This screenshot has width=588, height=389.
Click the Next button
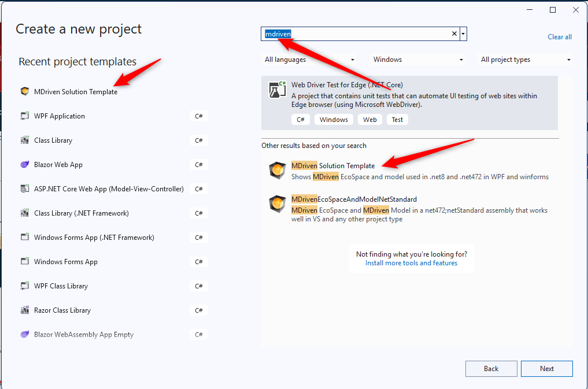547,369
